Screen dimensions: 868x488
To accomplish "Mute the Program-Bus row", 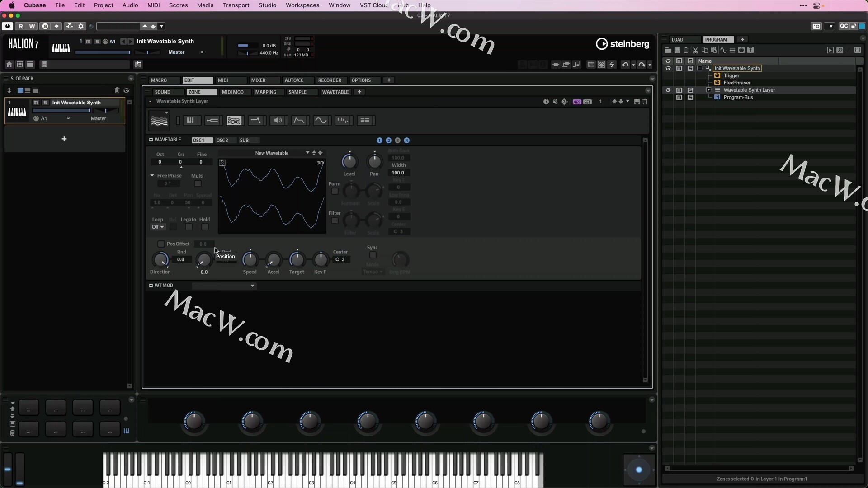I will click(x=679, y=97).
